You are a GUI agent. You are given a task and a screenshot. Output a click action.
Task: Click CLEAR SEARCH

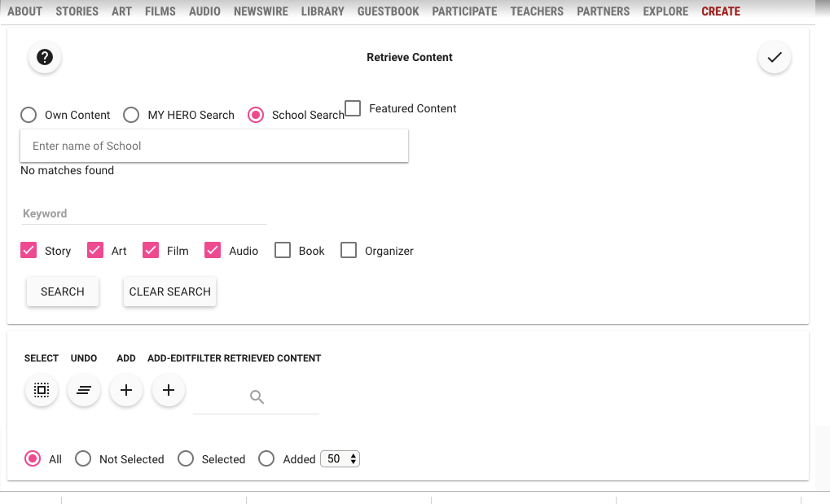pos(169,291)
